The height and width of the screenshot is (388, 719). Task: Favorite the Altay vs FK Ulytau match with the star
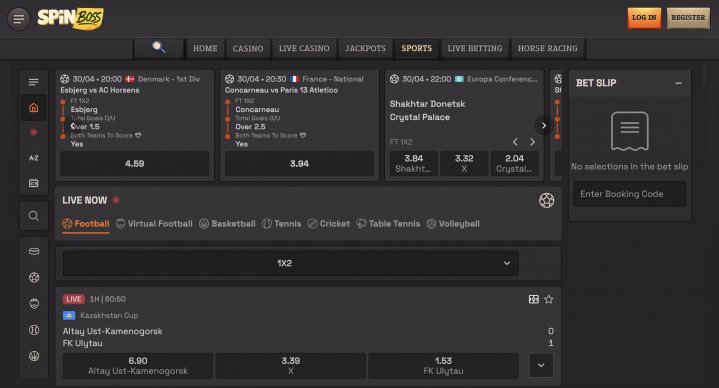tap(548, 299)
